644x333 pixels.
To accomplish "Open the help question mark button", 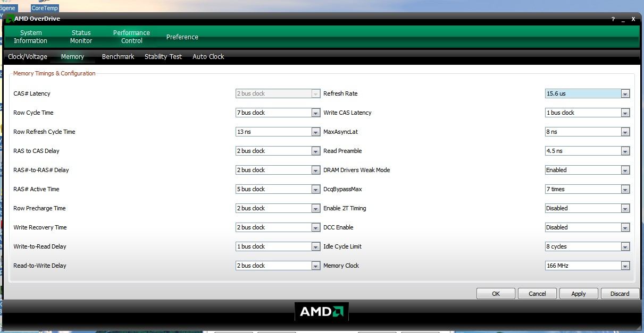I will (x=613, y=19).
